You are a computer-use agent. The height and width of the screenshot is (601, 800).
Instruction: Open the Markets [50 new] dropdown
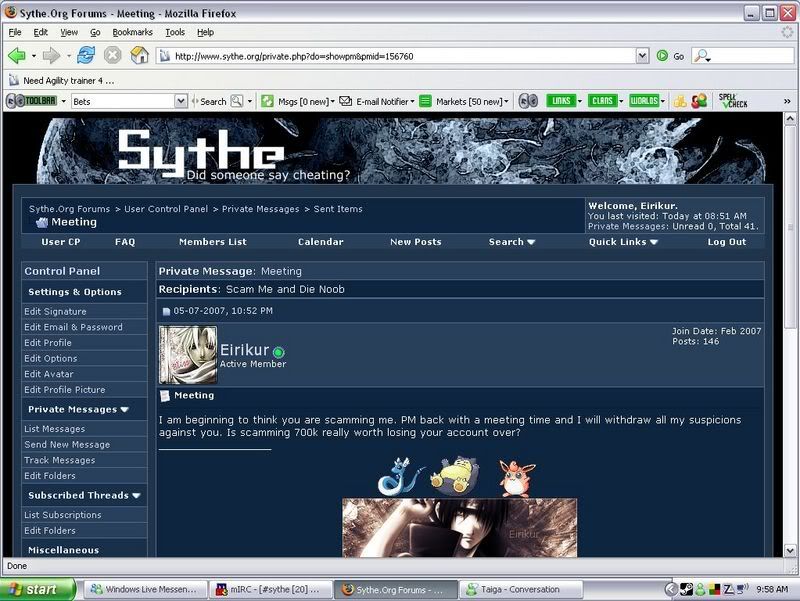point(506,102)
